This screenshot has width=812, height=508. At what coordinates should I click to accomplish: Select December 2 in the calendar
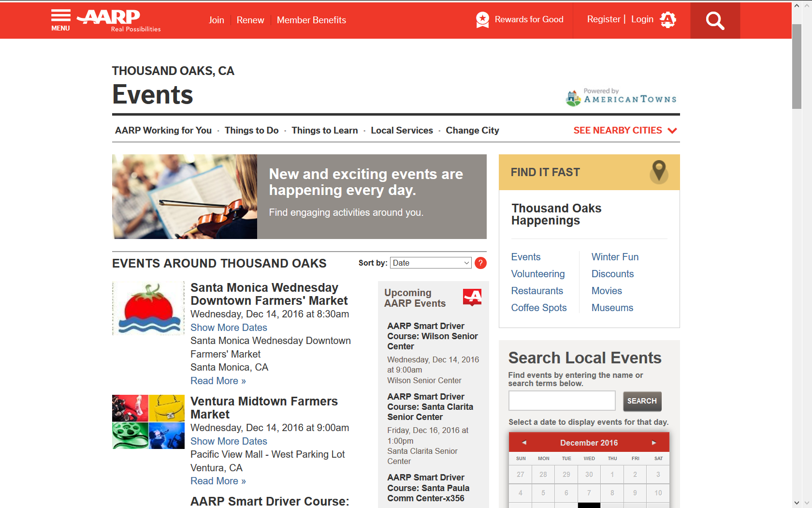pos(635,475)
